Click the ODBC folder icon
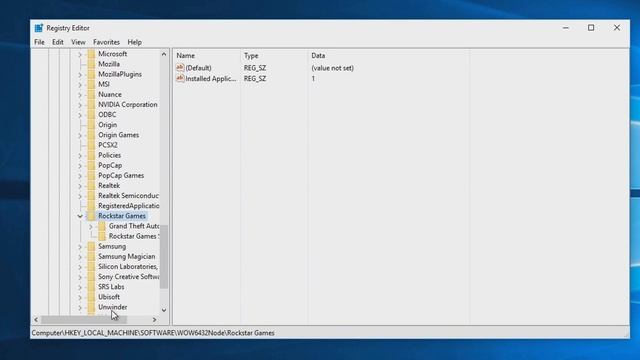 tap(91, 115)
